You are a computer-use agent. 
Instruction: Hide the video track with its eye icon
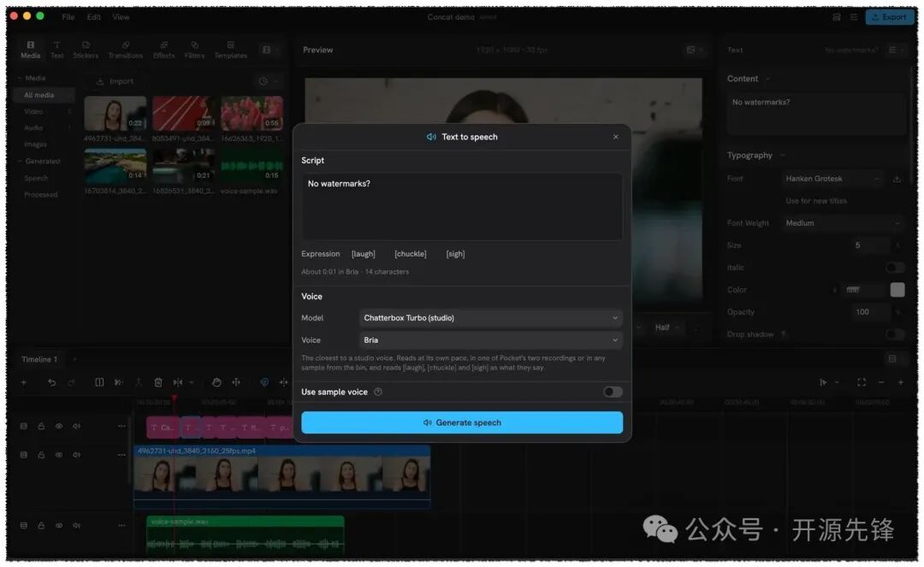click(59, 455)
